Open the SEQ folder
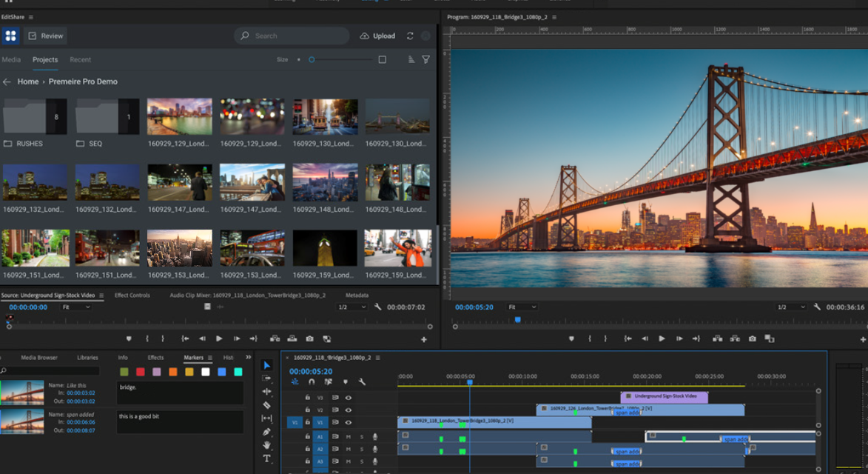 (107, 123)
